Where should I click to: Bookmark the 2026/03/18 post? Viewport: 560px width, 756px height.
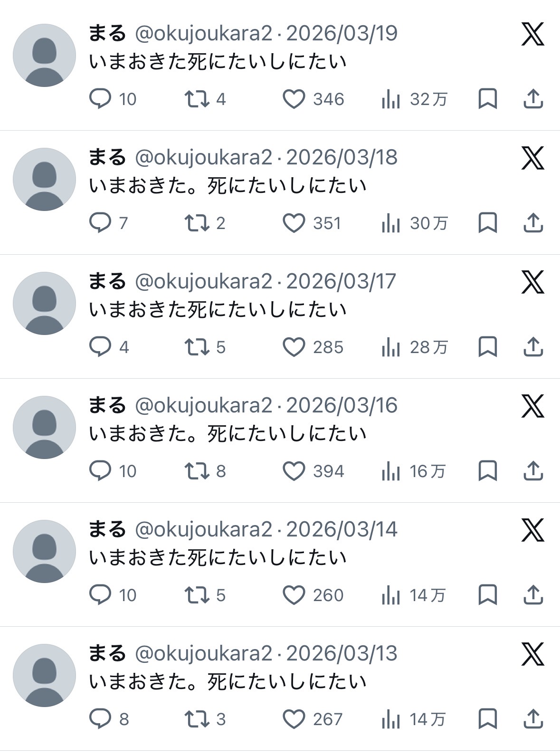487,223
